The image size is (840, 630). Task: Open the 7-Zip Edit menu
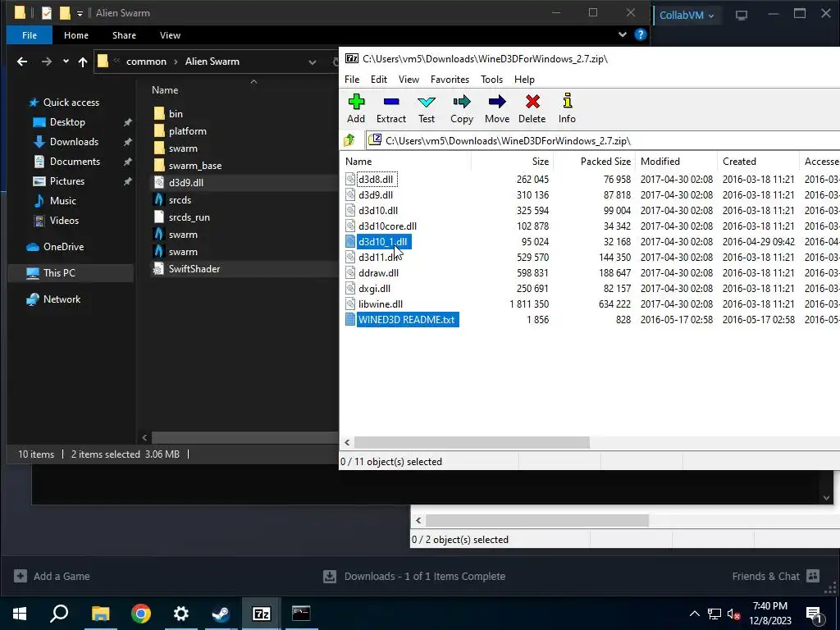[379, 80]
